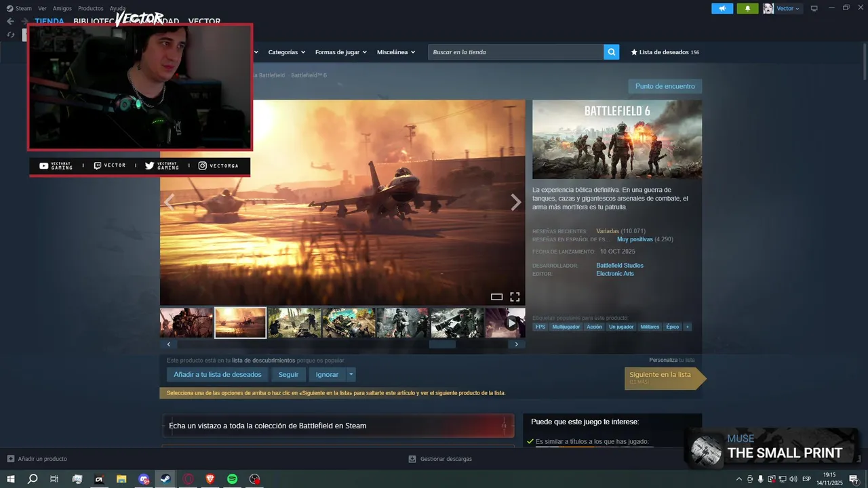Image resolution: width=868 pixels, height=488 pixels.
Task: Go back with the navigation back arrow
Action: 10,21
